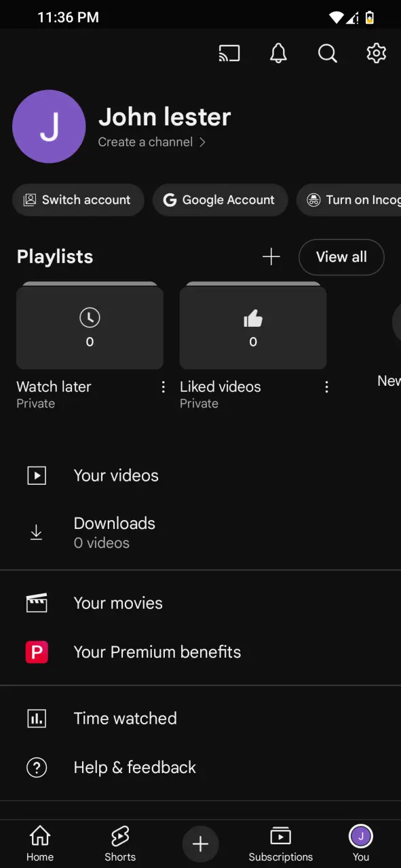Open Your movies

200,603
